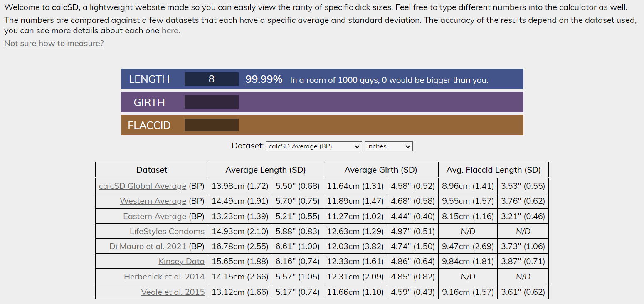Click the 'Average Length (SD)' column header

[x=266, y=170]
